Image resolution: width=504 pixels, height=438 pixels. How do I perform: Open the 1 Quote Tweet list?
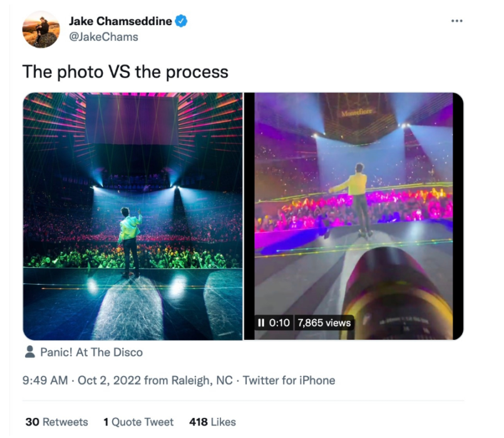pos(138,422)
